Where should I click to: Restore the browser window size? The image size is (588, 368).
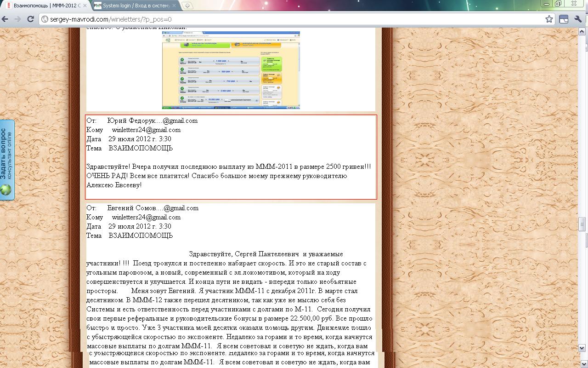(x=559, y=4)
